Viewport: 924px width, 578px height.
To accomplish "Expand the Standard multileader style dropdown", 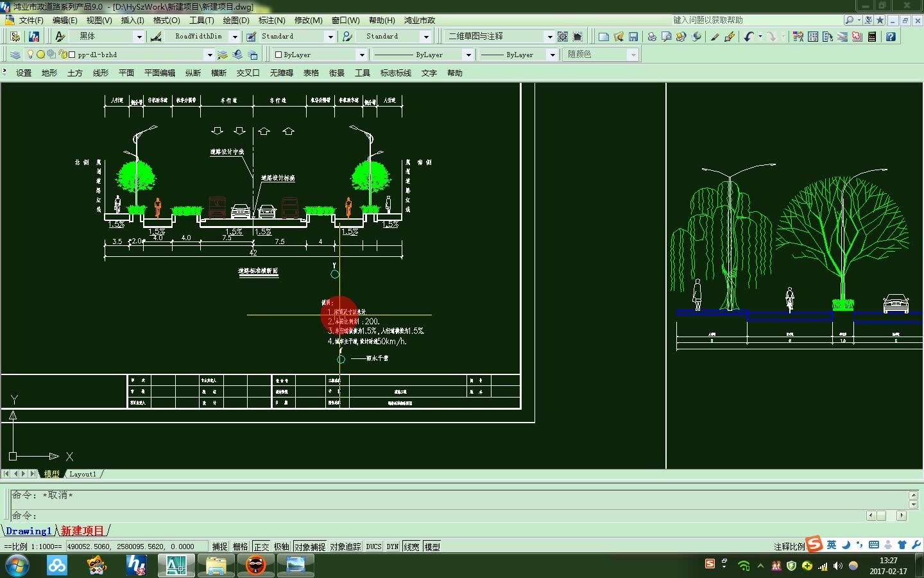I will pos(426,37).
